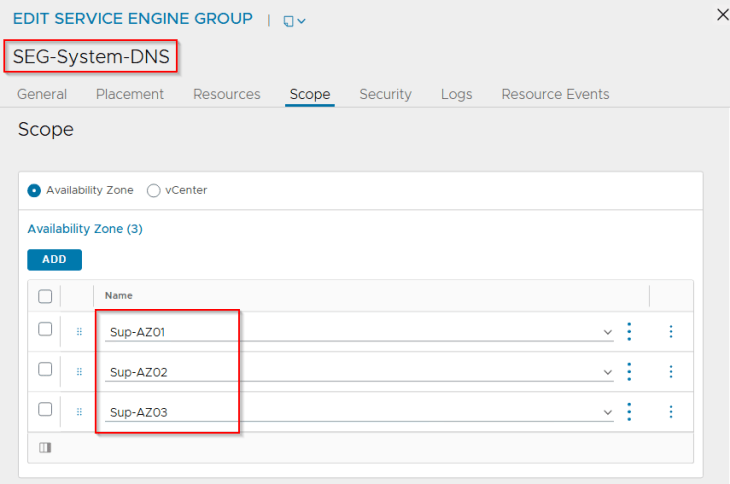
Task: Click the Availability Zone (3) heading link
Action: tap(85, 229)
